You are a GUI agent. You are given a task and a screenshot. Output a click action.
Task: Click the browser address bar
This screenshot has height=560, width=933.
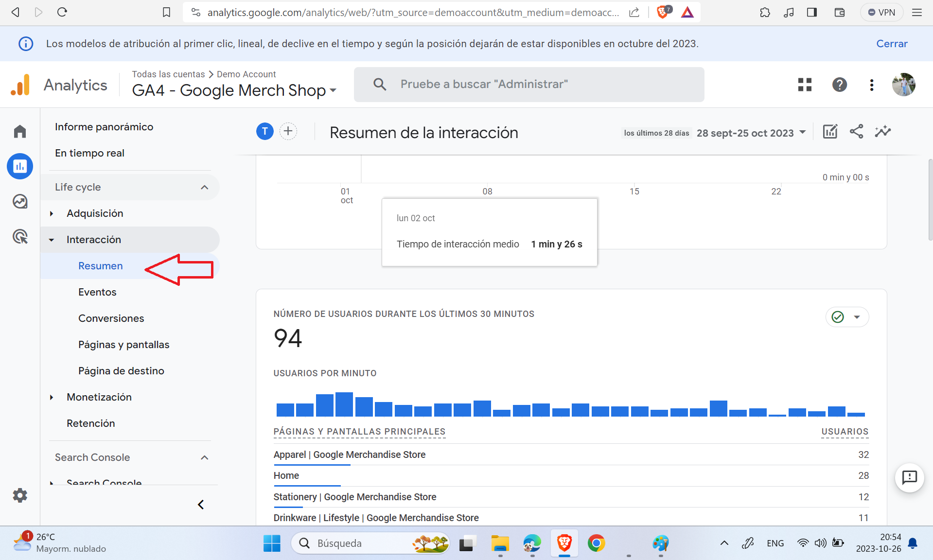click(413, 13)
